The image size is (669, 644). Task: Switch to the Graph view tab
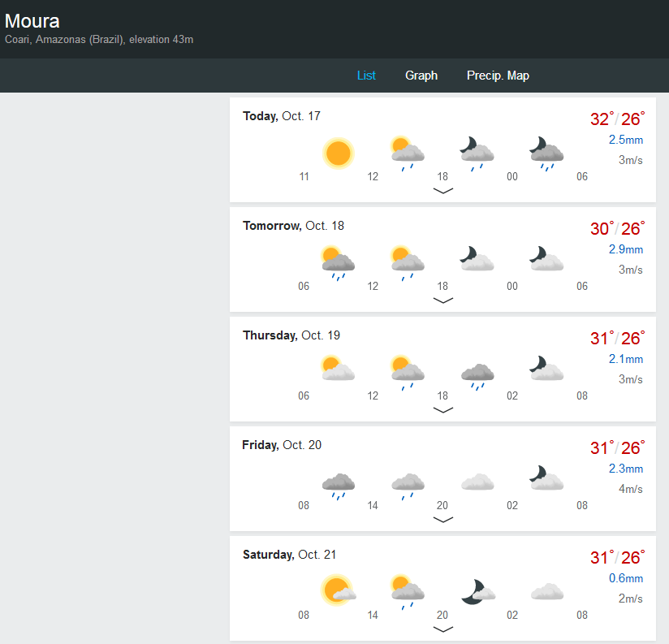421,76
